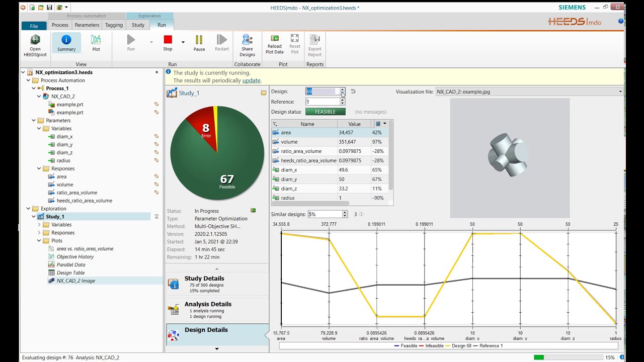Open the Analysis Details section
The height and width of the screenshot is (362, 644).
pyautogui.click(x=217, y=310)
